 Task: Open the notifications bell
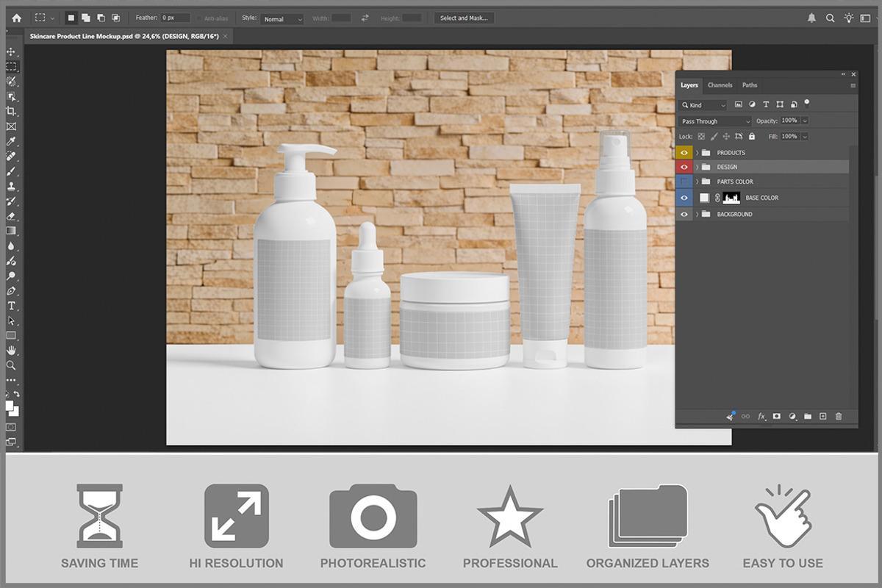tap(811, 18)
